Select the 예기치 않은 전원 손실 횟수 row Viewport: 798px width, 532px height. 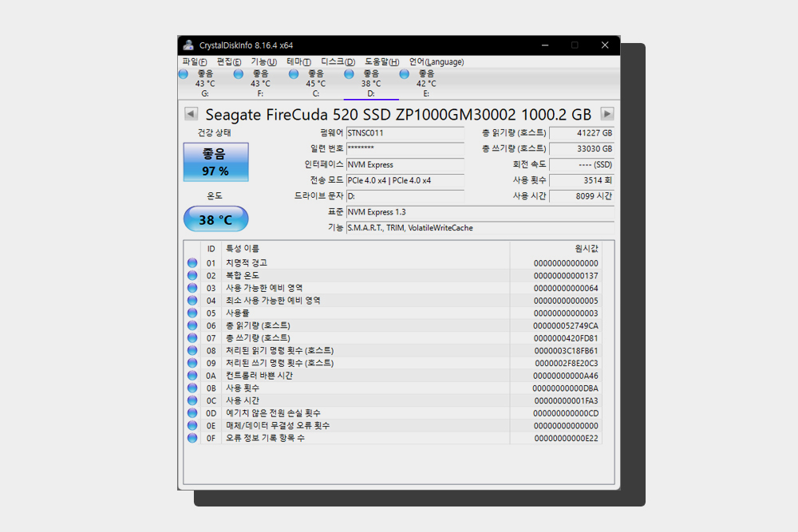[393, 413]
